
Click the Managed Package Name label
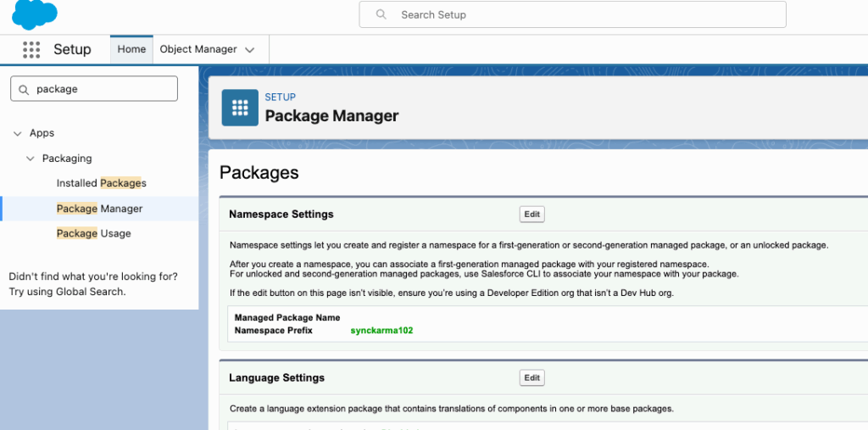tap(287, 318)
